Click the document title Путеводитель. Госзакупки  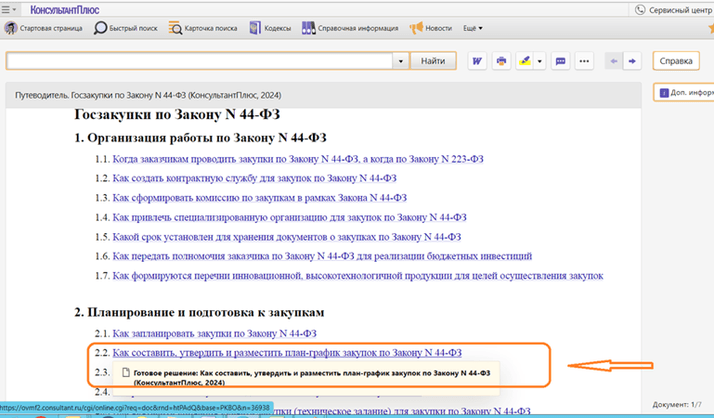tap(148, 95)
